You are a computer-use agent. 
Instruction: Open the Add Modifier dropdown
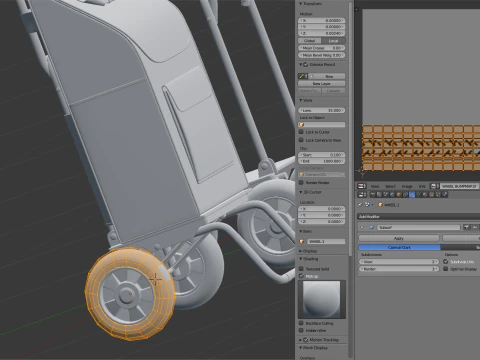(x=418, y=217)
